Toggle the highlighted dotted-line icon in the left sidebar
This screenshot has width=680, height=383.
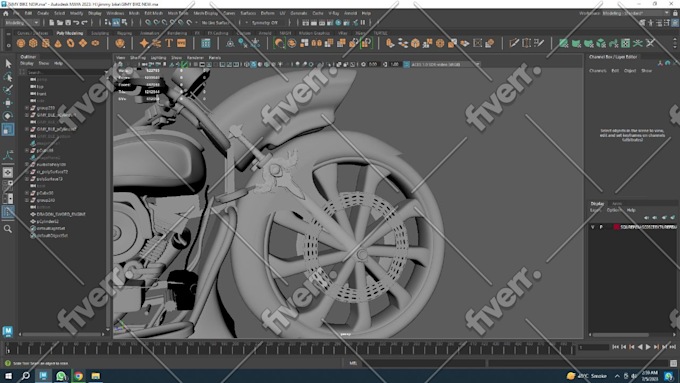coord(8,212)
